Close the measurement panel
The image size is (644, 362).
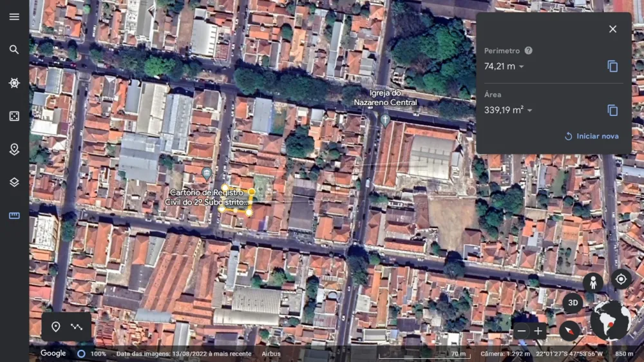point(612,29)
